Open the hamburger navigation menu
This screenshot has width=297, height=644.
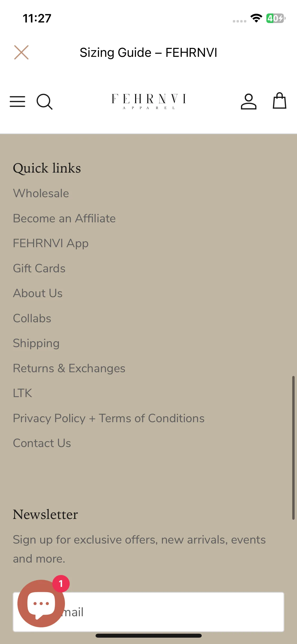pyautogui.click(x=17, y=102)
